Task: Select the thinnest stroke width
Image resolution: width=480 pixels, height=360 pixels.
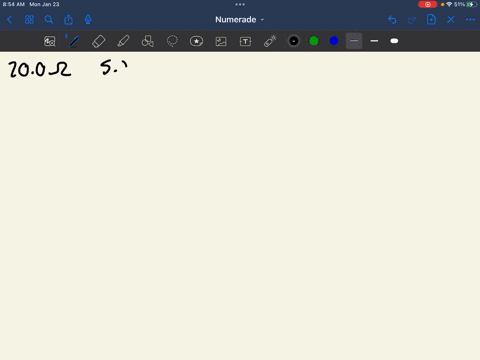Action: click(x=354, y=41)
